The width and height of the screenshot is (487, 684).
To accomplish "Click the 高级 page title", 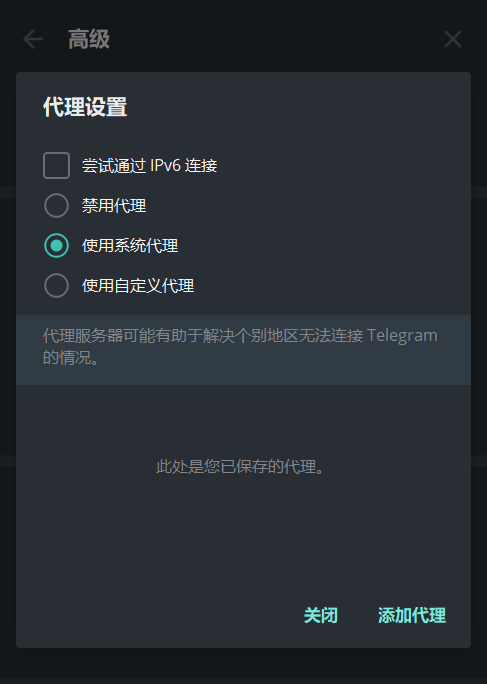I will tap(89, 39).
